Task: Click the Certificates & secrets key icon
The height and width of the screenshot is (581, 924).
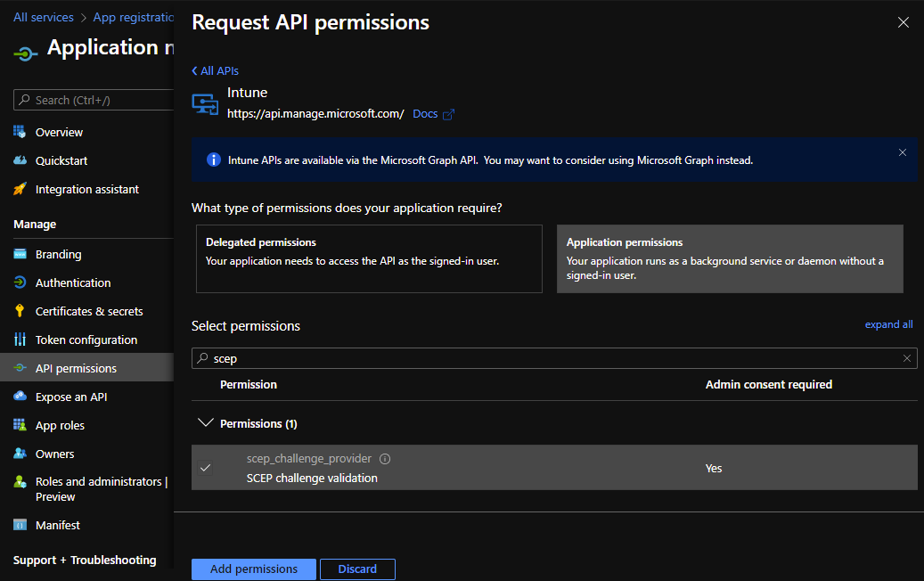Action: point(20,311)
